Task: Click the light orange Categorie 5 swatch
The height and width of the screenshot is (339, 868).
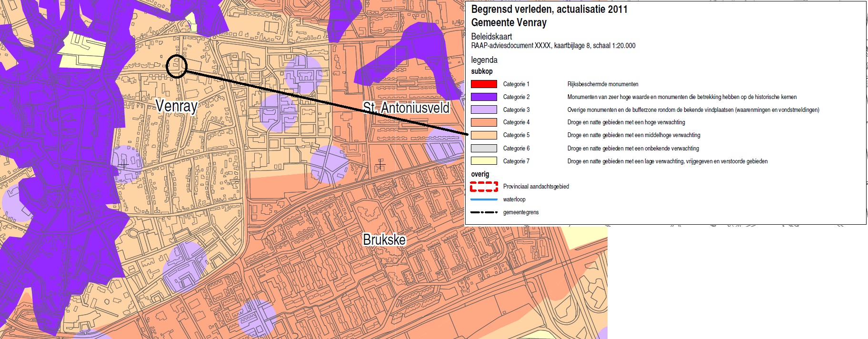Action: 484,135
